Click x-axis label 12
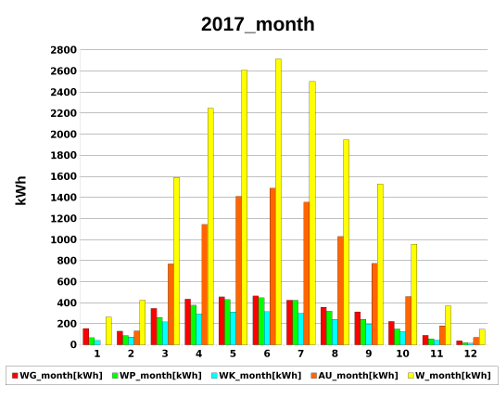This screenshot has height=396, width=500. (x=471, y=354)
